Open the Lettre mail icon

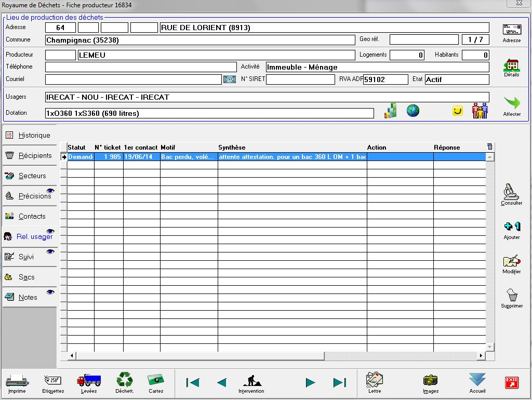(375, 382)
